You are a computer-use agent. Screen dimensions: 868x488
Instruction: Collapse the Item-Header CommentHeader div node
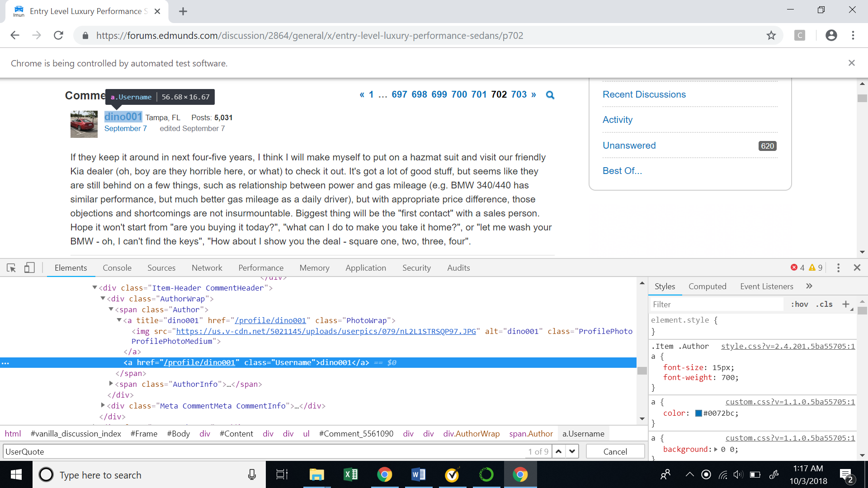(x=94, y=287)
